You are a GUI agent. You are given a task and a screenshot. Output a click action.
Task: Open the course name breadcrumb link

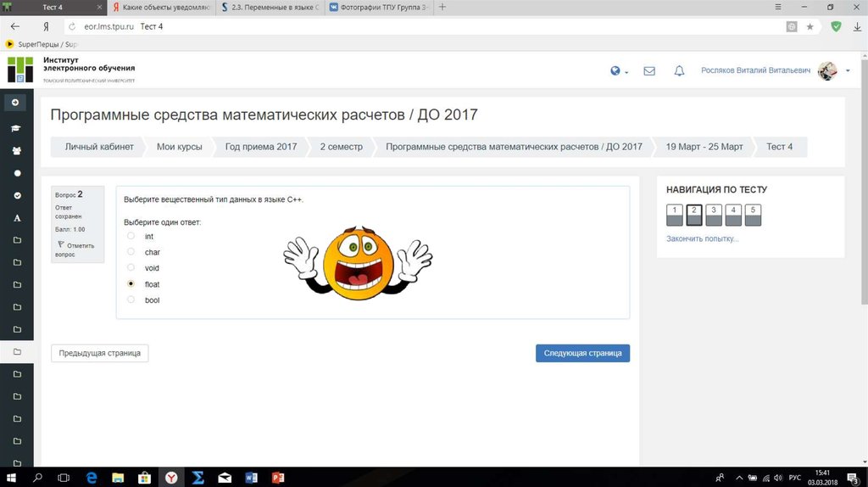pyautogui.click(x=514, y=147)
